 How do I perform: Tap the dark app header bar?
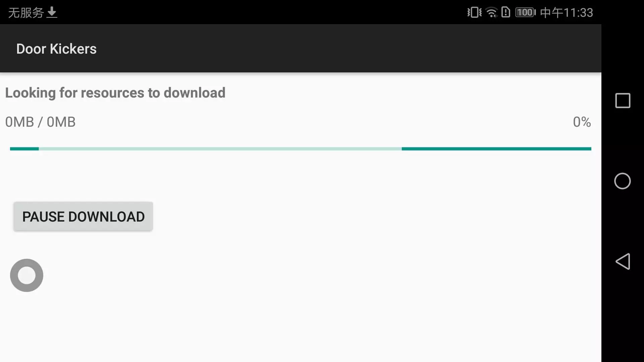(x=301, y=48)
